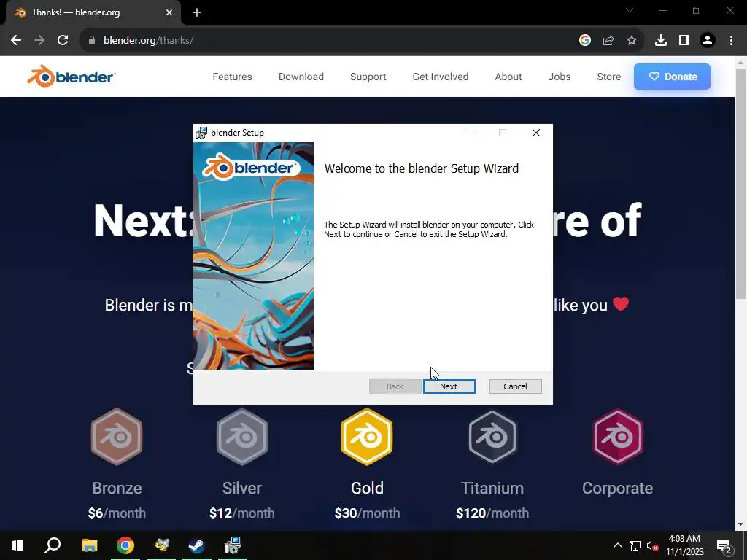The image size is (747, 560).
Task: Close the Thanks! blender.org tab
Action: [x=169, y=12]
